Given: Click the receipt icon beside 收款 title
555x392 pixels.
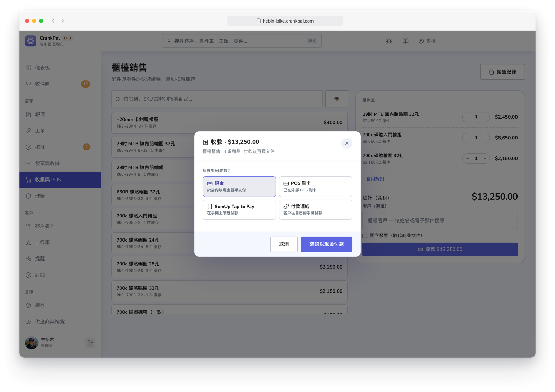Looking at the screenshot, I should [205, 142].
